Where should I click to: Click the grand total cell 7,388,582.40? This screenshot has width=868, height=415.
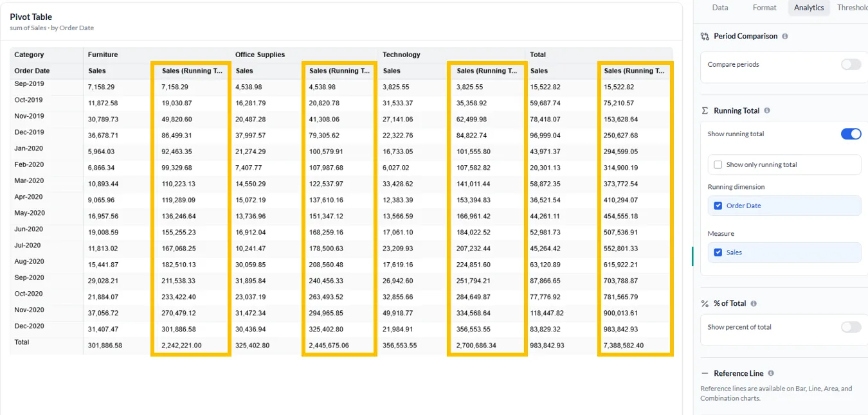(624, 346)
